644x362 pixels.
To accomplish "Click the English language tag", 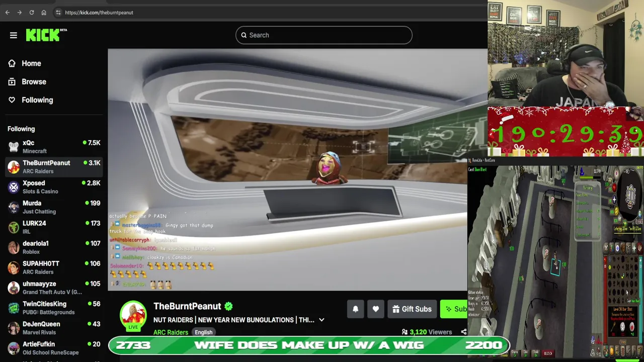I will point(204,332).
